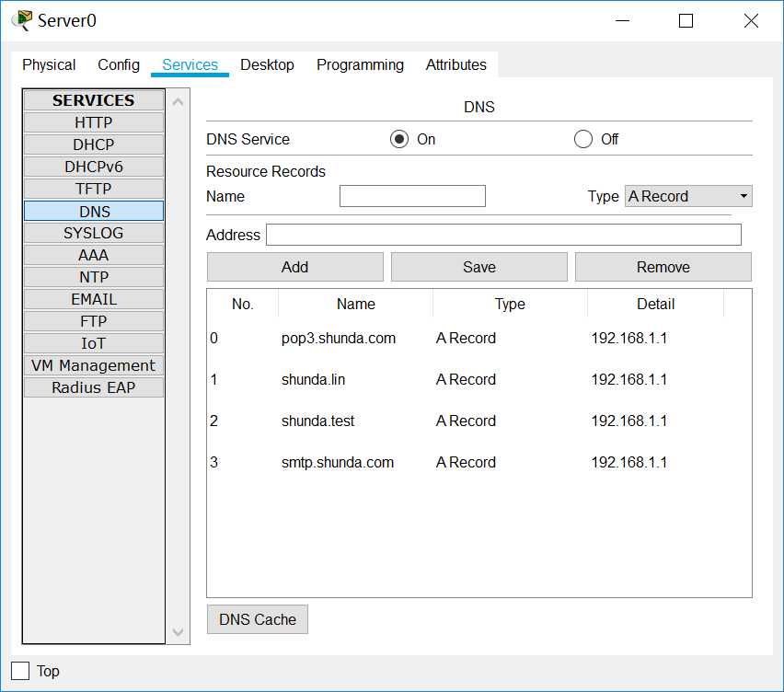Click 192.168.1.1 in the shunda.test row
Image resolution: width=784 pixels, height=692 pixels.
pos(629,421)
